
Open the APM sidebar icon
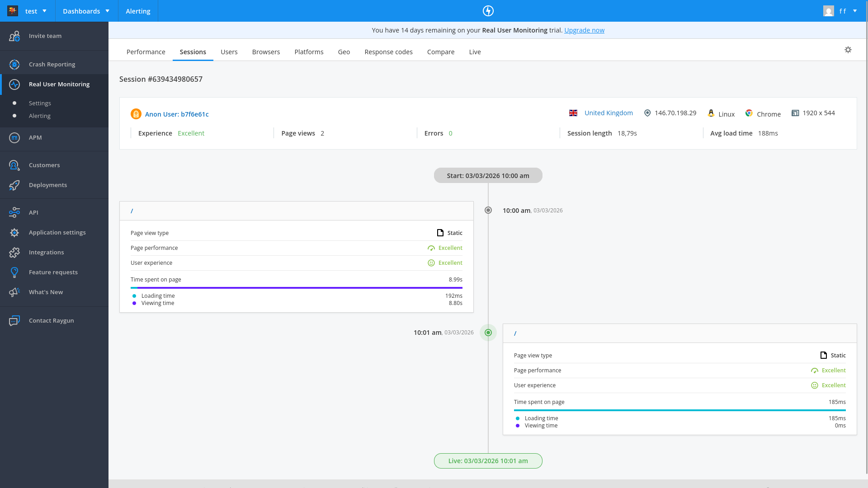[x=14, y=138]
